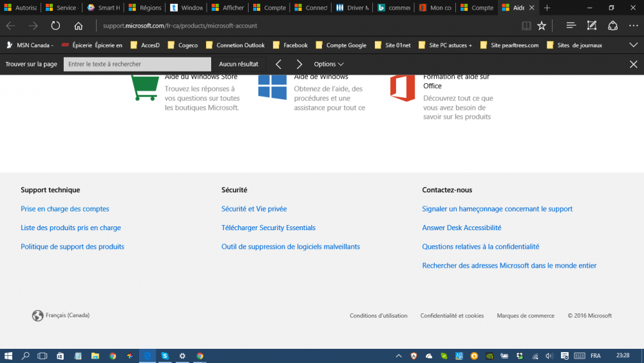Screen dimensions: 644x363
Task: Jump to previous search result arrow
Action: click(x=278, y=64)
